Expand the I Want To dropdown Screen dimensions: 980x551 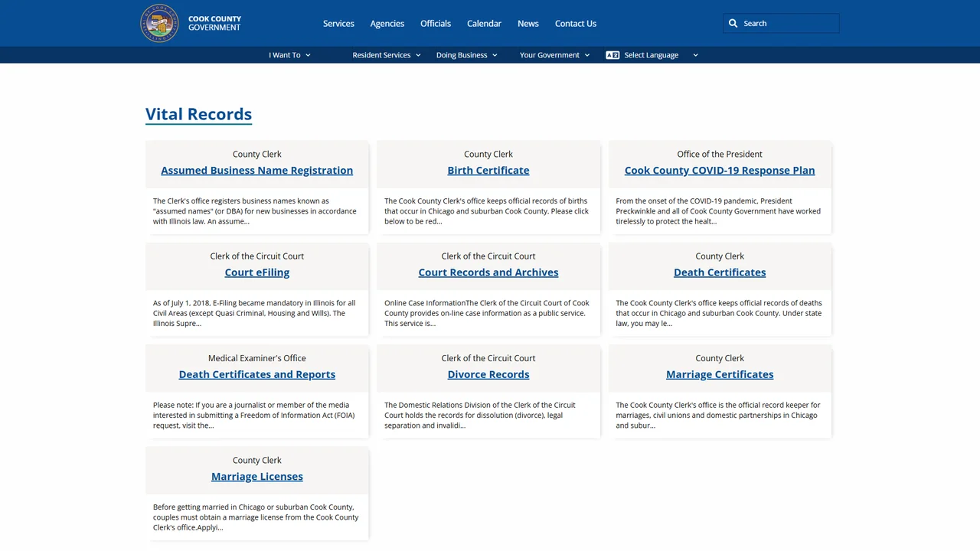[x=289, y=55]
